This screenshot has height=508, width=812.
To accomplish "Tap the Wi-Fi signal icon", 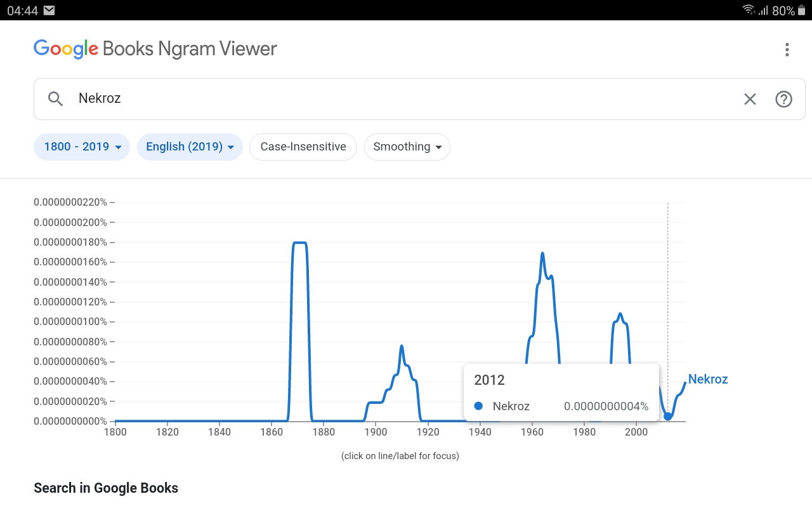I will coord(749,10).
